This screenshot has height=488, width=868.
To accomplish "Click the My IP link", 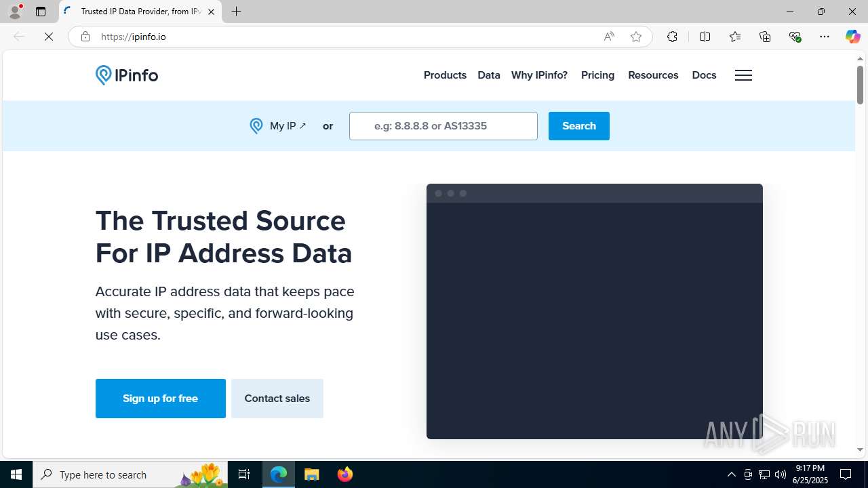I will coord(278,126).
